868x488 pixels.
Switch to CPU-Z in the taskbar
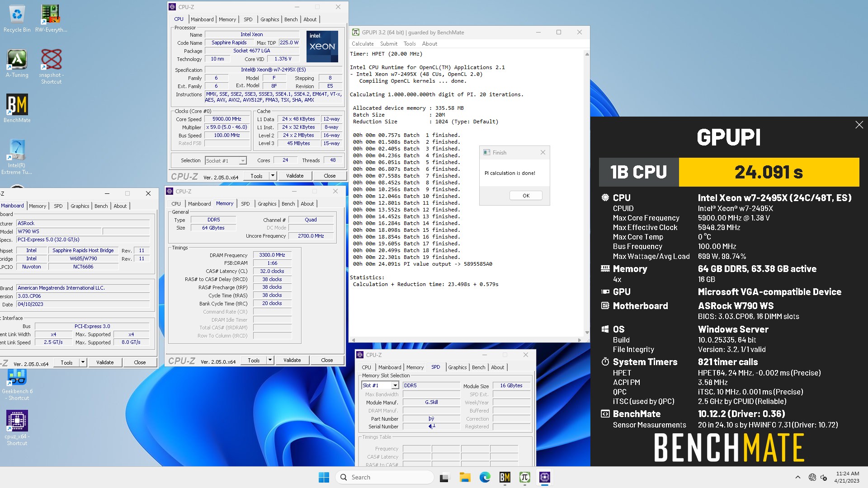click(544, 477)
